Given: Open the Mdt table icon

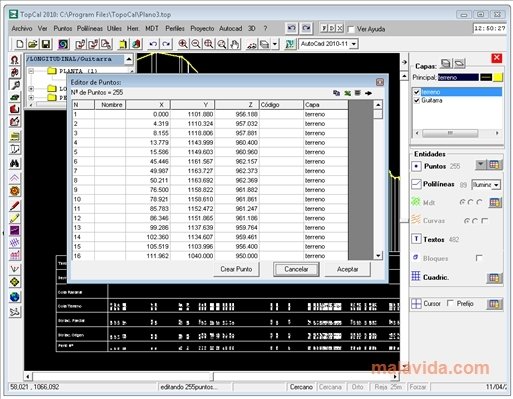Looking at the screenshot, I should [495, 202].
